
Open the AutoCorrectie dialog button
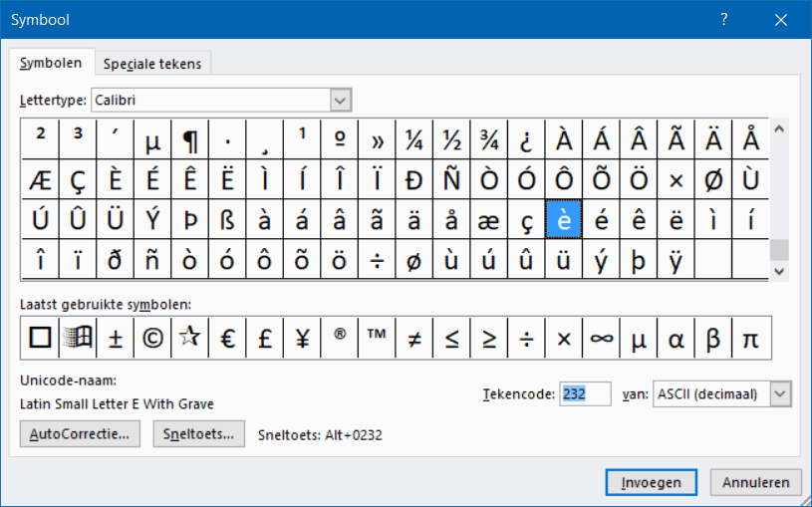point(80,434)
